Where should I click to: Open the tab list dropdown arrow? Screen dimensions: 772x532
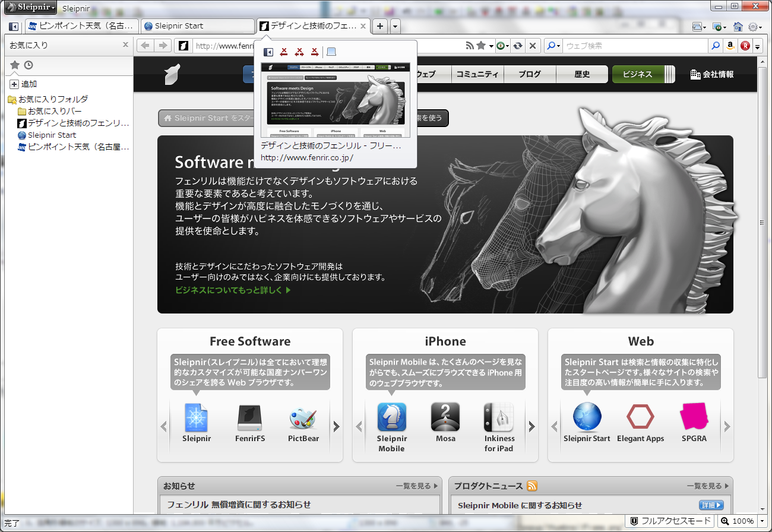[396, 26]
